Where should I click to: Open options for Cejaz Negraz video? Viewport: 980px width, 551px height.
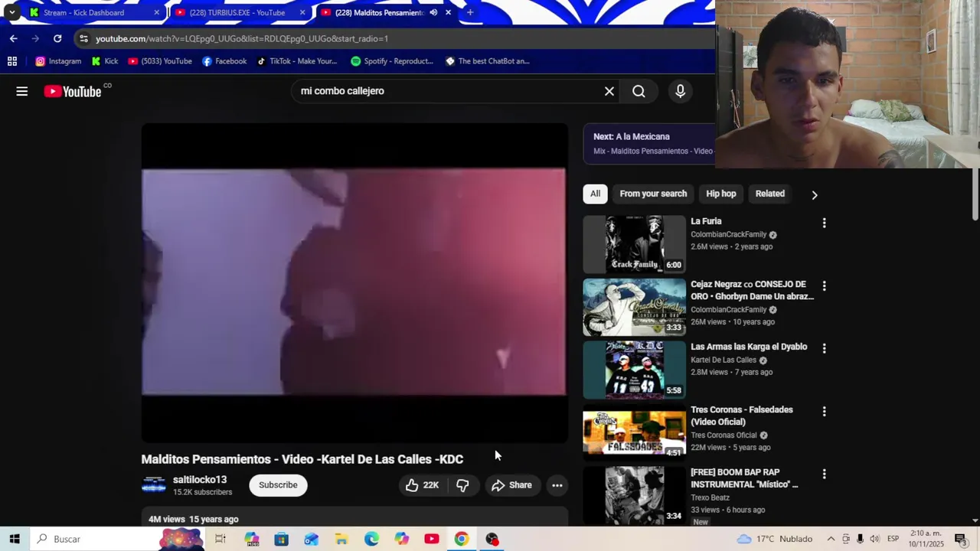tap(824, 285)
